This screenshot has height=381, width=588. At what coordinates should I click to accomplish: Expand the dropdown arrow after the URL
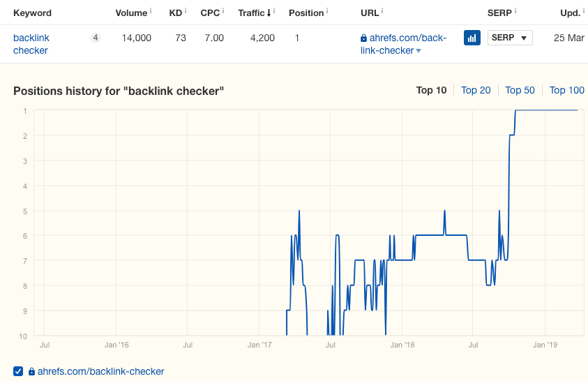(419, 51)
